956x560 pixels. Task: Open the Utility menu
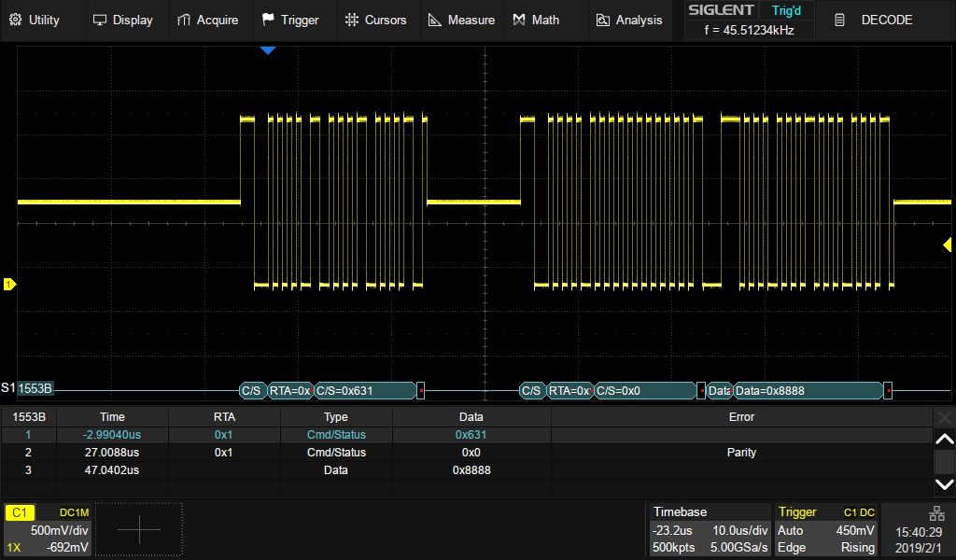[x=35, y=20]
